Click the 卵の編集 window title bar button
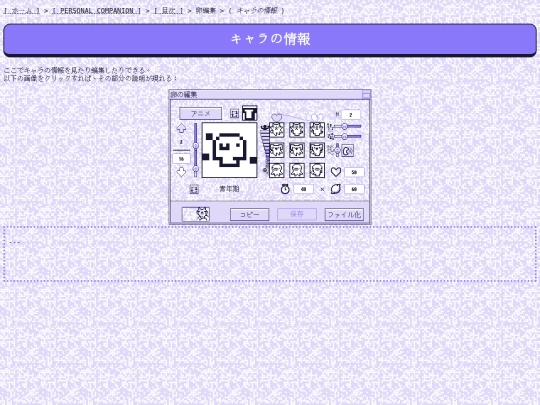 366,94
